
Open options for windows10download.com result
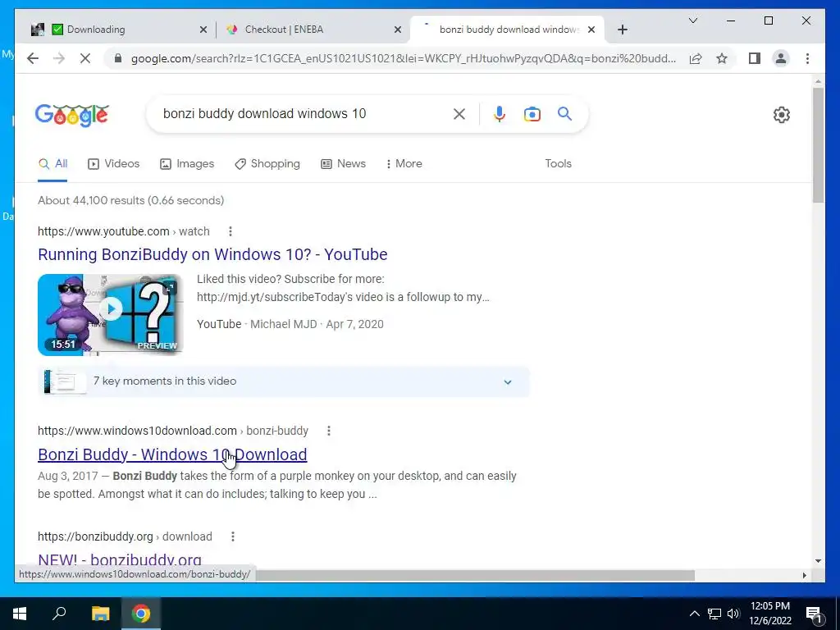click(x=329, y=431)
